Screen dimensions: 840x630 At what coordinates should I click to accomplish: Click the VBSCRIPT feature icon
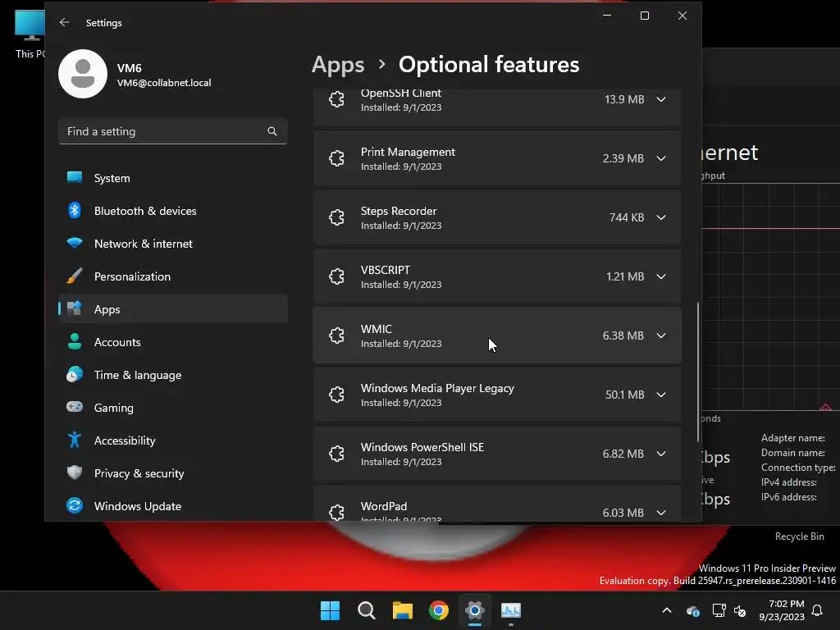click(x=336, y=276)
